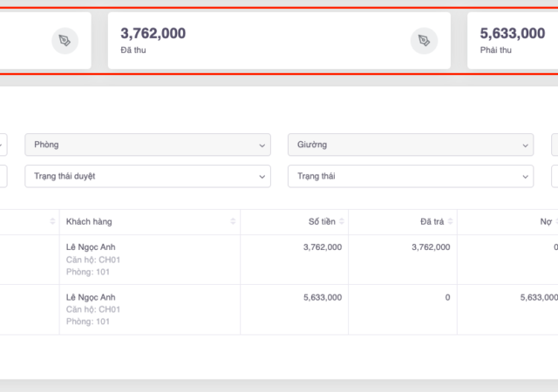Click Lê Ngọc Anh in the second row
Image resolution: width=558 pixels, height=392 pixels.
click(90, 297)
